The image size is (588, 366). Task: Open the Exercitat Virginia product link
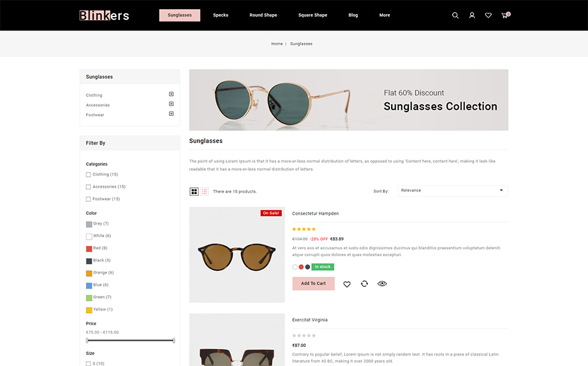tap(310, 320)
